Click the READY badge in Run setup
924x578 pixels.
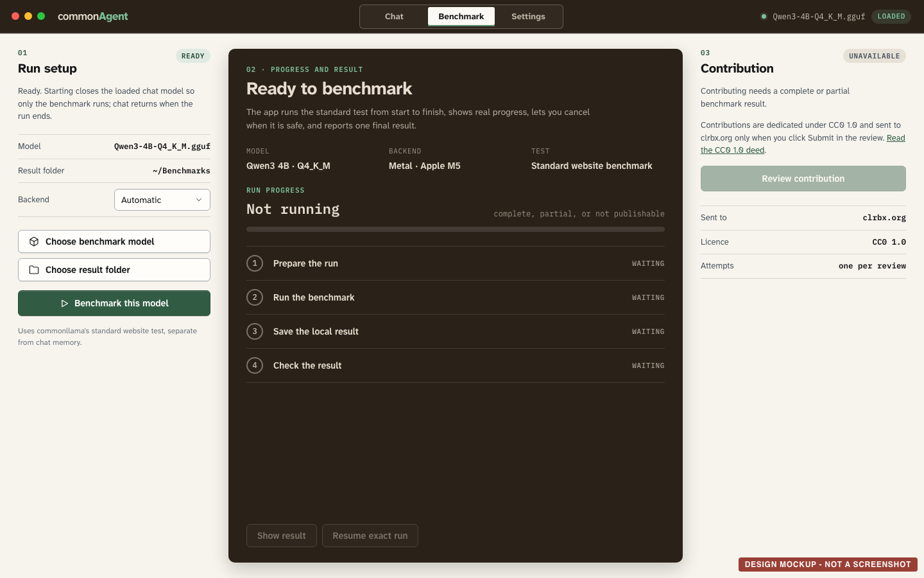(x=193, y=56)
